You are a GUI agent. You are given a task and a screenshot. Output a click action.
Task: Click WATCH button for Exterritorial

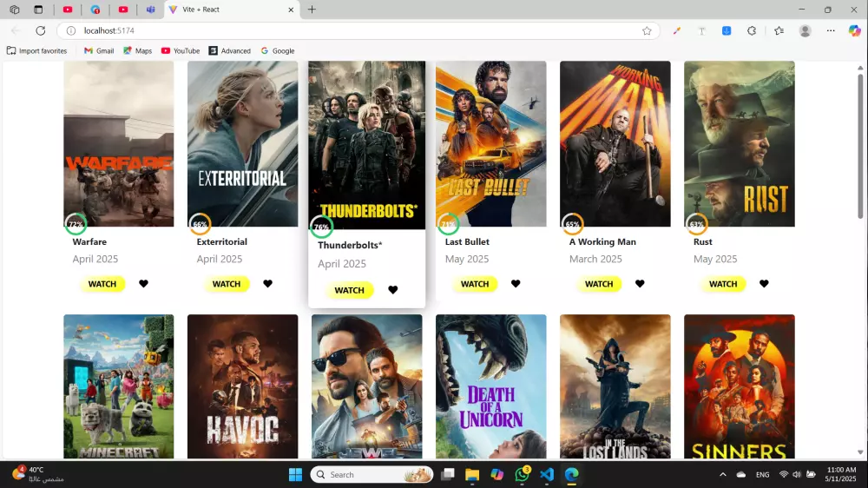click(x=227, y=284)
